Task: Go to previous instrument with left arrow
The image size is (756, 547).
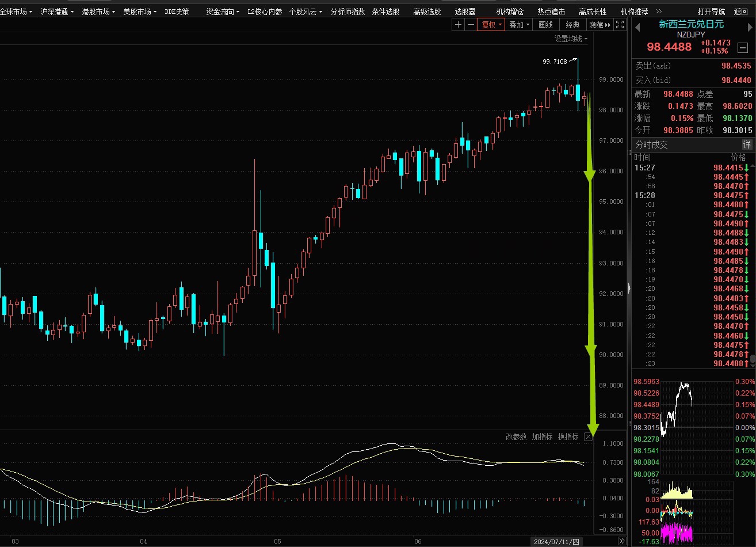Action: point(637,25)
